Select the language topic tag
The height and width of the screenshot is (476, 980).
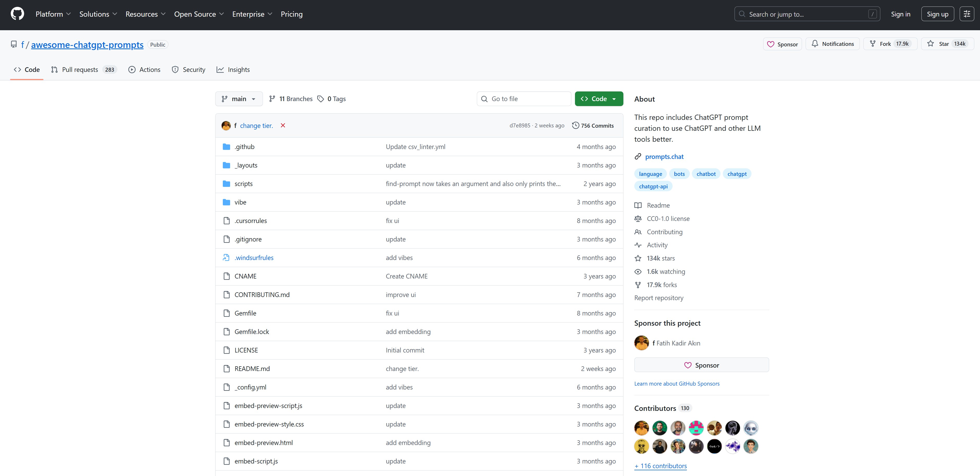tap(650, 174)
